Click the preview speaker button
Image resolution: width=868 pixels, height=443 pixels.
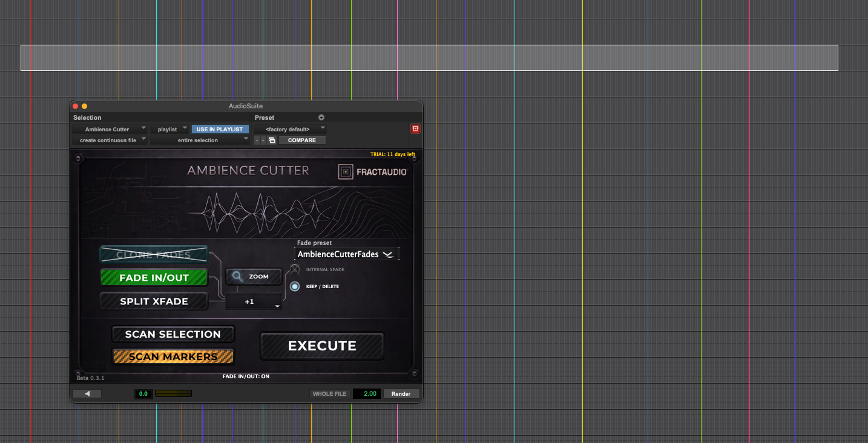(87, 393)
